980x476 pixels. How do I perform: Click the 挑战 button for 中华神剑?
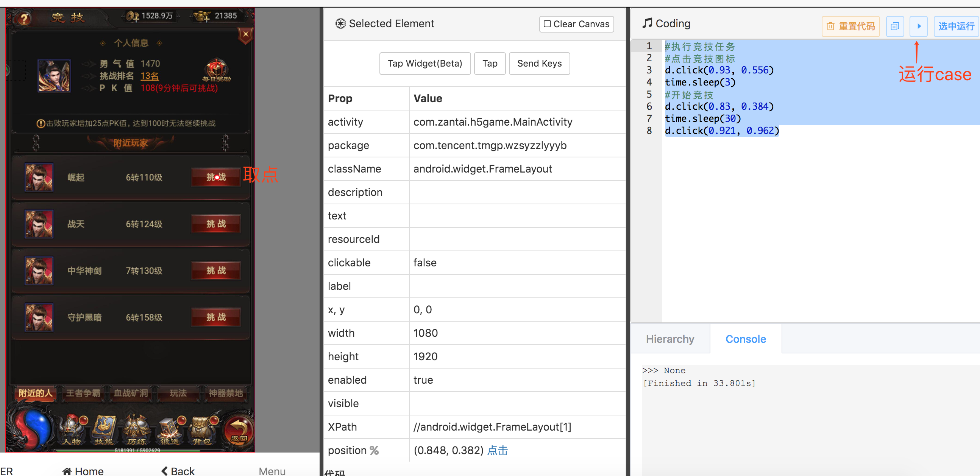[215, 270]
